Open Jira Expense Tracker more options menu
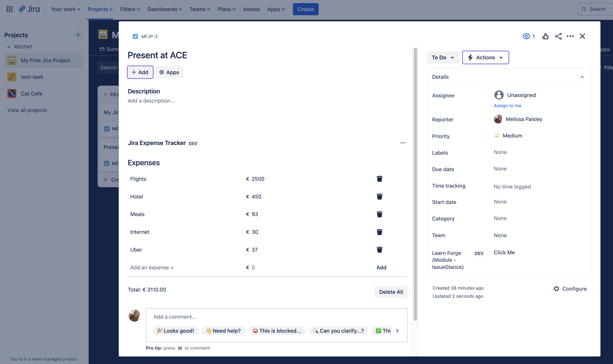Viewport: 613px width, 364px height. pos(403,143)
